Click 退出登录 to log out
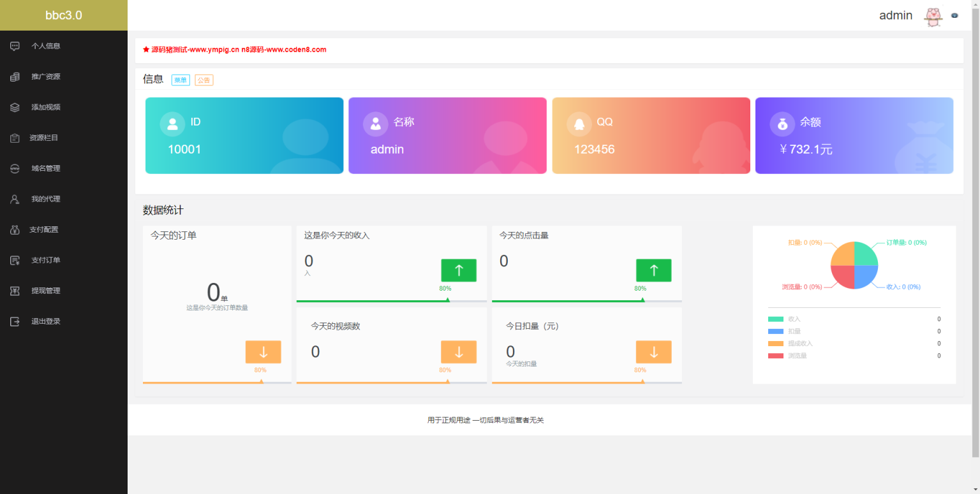The height and width of the screenshot is (494, 980). coord(15,321)
